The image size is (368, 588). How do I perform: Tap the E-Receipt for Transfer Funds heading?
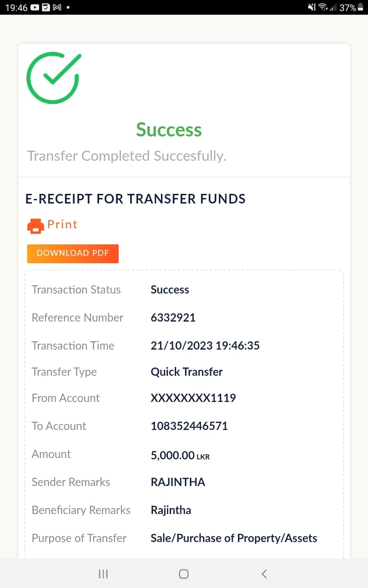click(135, 199)
